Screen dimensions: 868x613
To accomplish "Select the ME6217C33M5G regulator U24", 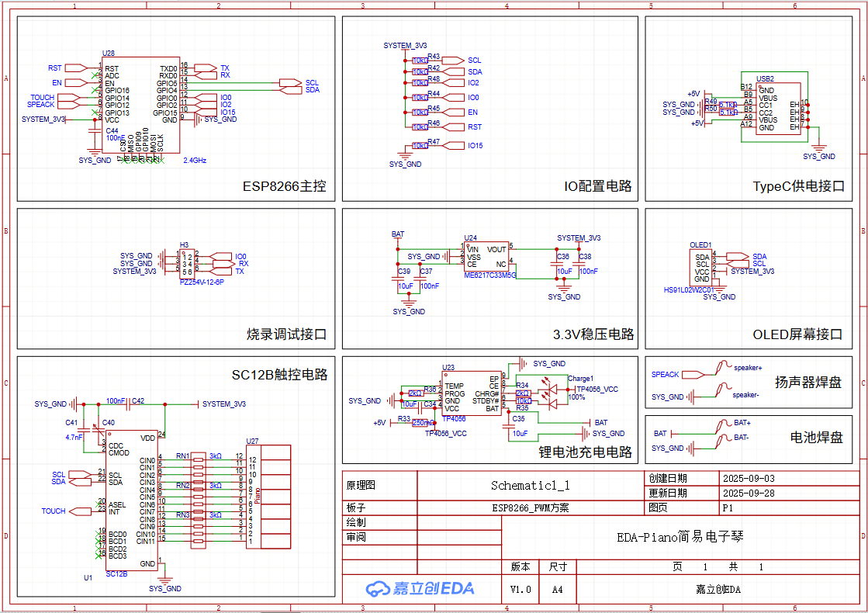I will click(x=486, y=257).
